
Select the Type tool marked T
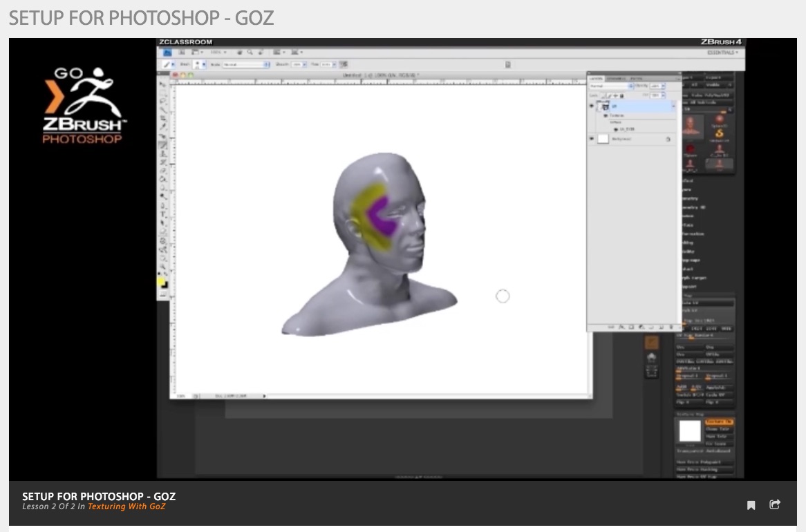[x=163, y=214]
